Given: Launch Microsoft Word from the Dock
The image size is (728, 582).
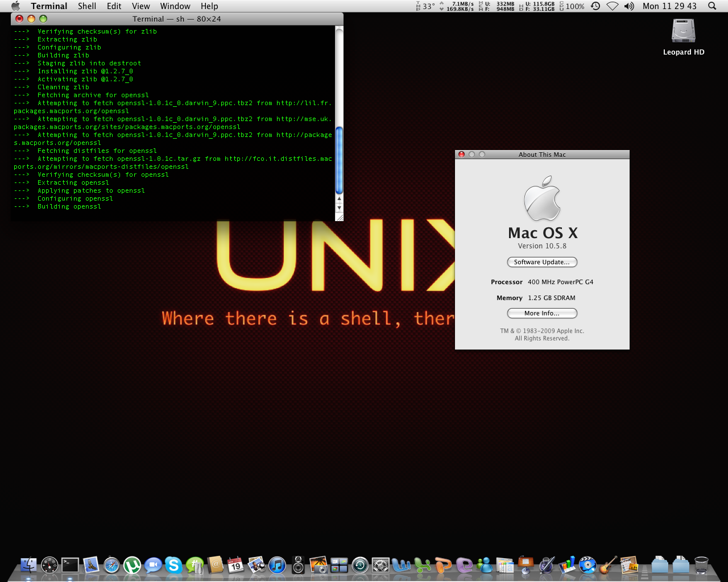Looking at the screenshot, I should coord(402,565).
